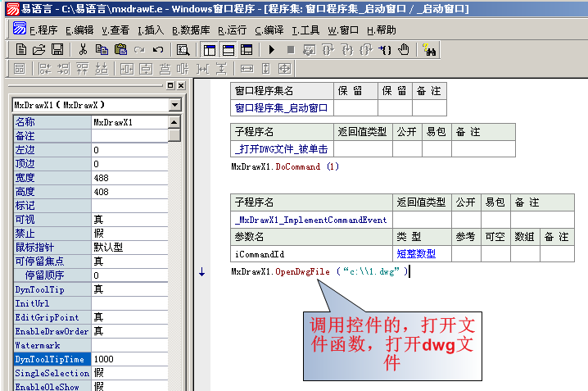Screen dimensions: 588x391
Task: Click the same-height sizing icon
Action: [265, 69]
